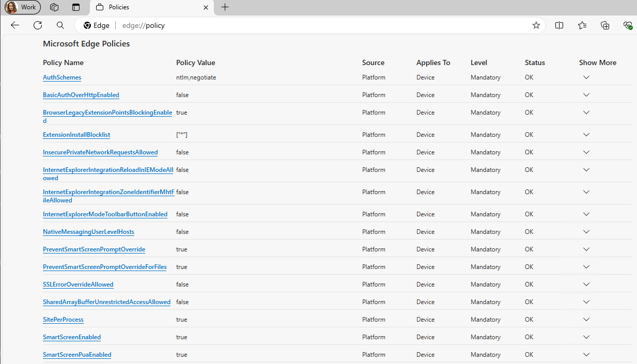The width and height of the screenshot is (637, 364).
Task: Click the "Policy Value" column header
Action: click(195, 62)
